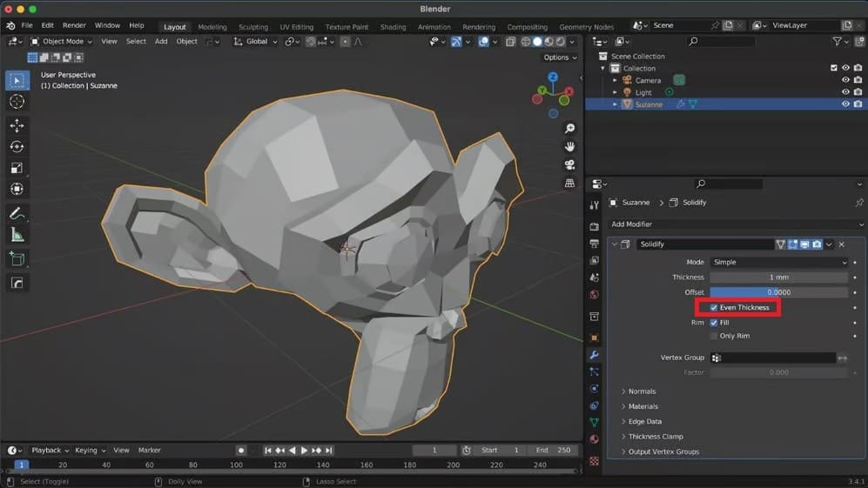Select the Cursor tool in the toolbar
868x488 pixels.
(17, 102)
